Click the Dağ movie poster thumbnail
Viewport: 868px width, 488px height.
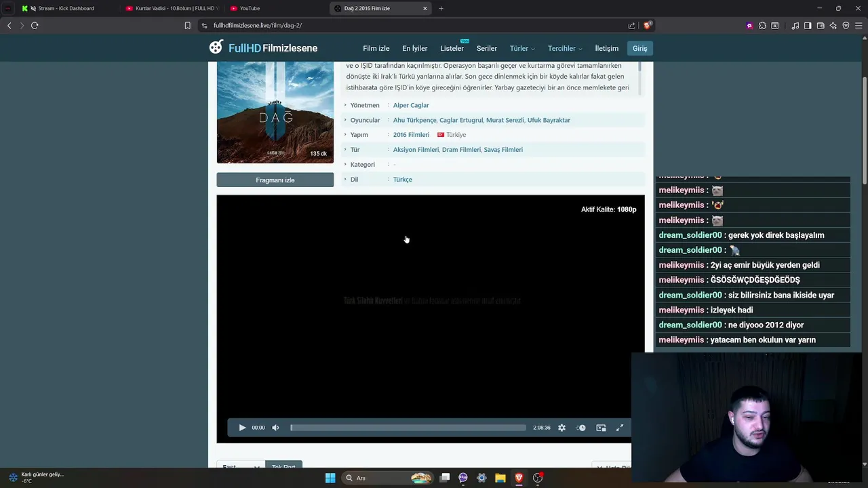pyautogui.click(x=275, y=113)
